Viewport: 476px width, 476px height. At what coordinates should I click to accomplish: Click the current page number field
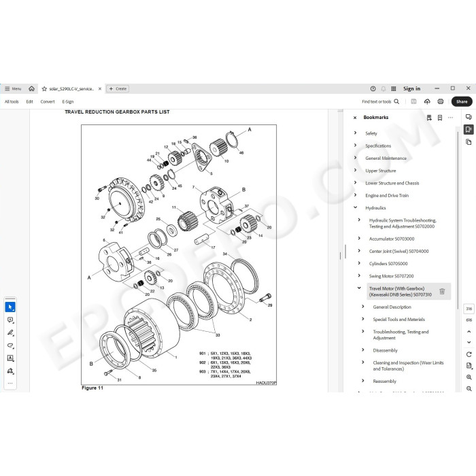tap(469, 309)
